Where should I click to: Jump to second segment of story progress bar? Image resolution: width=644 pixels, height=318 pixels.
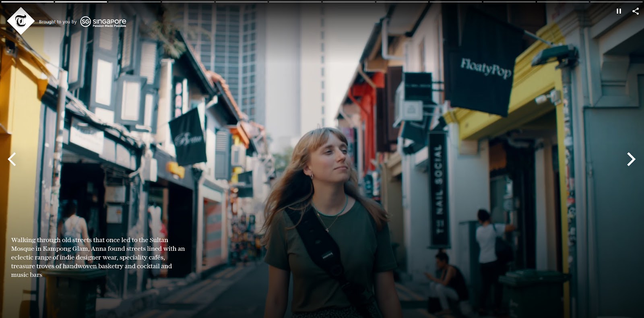pyautogui.click(x=81, y=2)
